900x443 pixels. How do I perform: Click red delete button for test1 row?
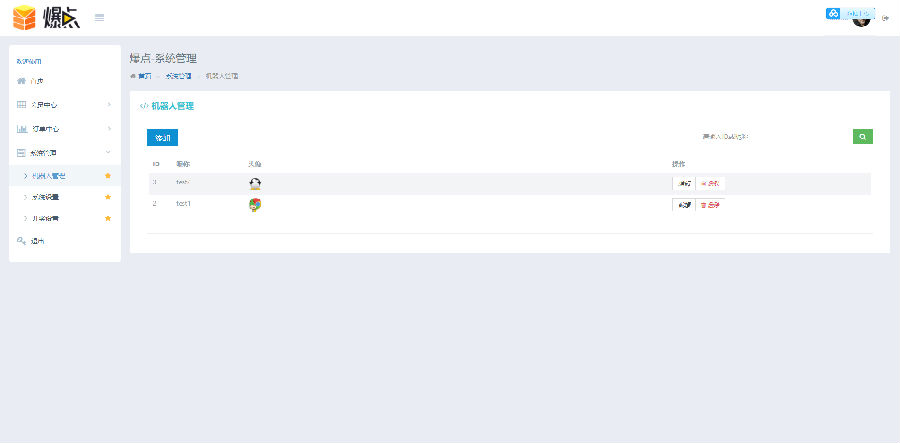(711, 205)
